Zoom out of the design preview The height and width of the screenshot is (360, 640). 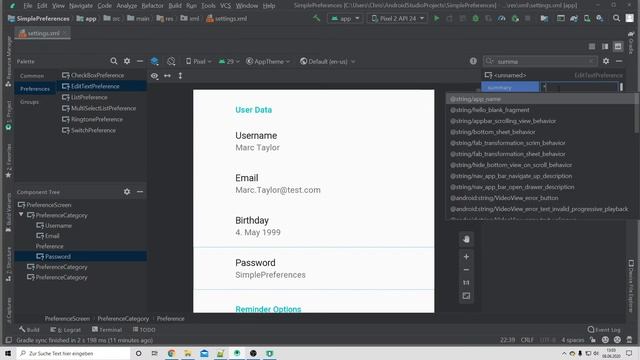pos(466,270)
